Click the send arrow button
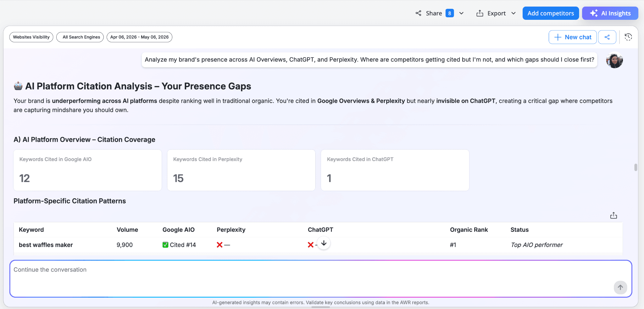Viewport: 644px width, 309px height. 620,287
